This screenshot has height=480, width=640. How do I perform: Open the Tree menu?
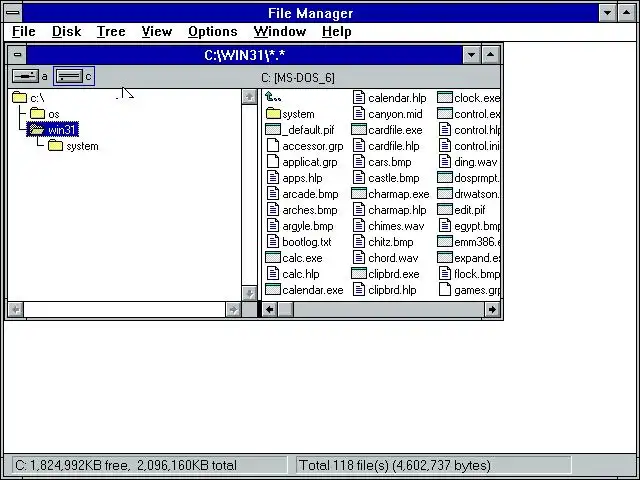pos(111,31)
